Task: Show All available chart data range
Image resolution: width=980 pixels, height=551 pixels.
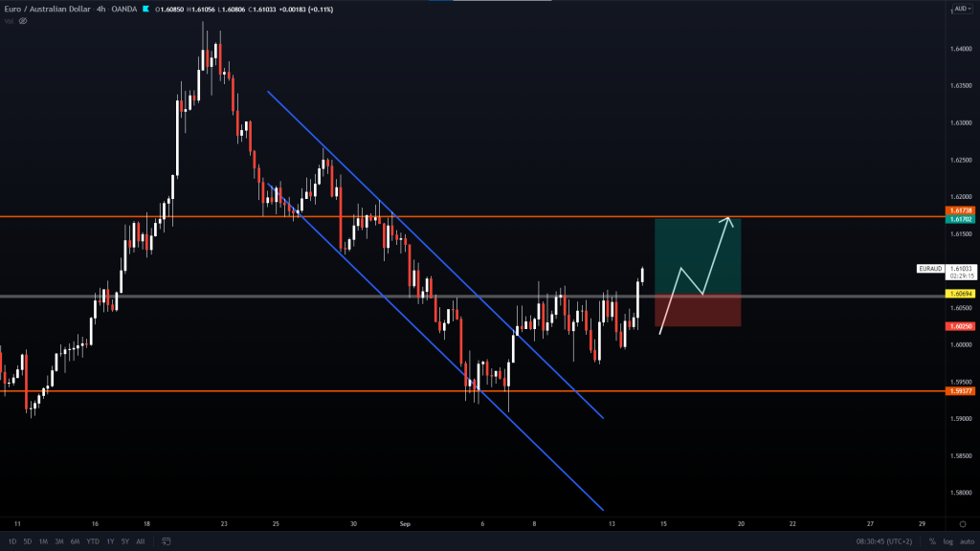Action: point(141,541)
